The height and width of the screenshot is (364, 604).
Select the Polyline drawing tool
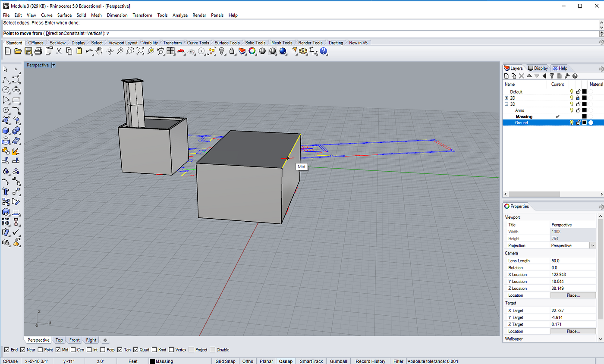[6, 80]
